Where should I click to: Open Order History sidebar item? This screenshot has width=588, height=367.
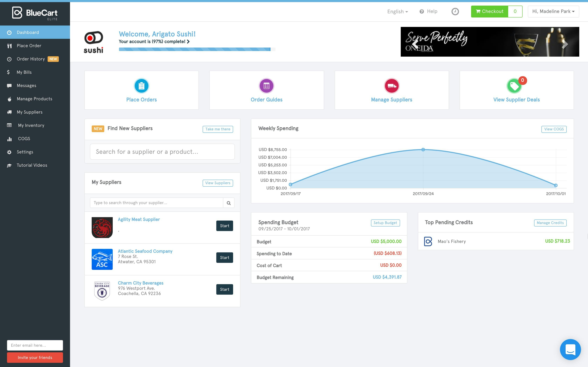pos(31,59)
